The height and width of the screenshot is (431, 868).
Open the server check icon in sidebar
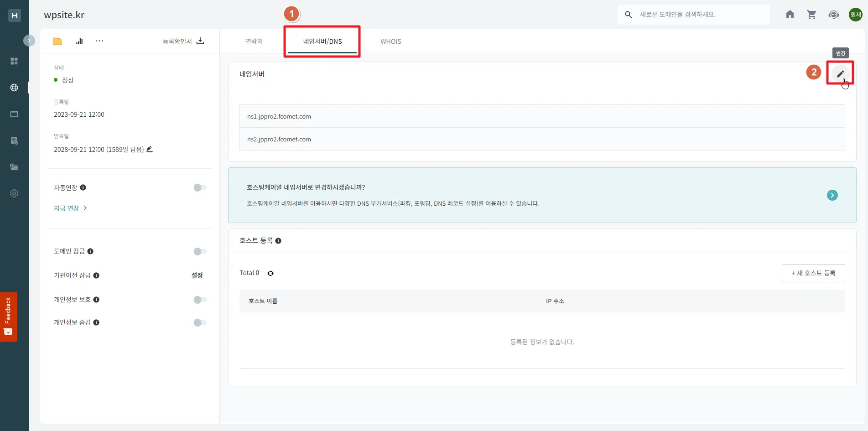(14, 140)
